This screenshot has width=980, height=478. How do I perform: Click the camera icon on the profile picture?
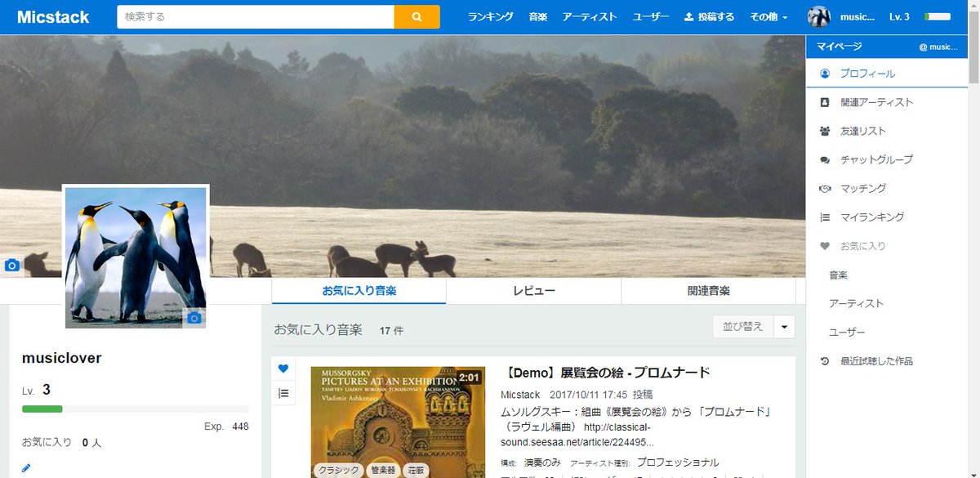pos(194,318)
